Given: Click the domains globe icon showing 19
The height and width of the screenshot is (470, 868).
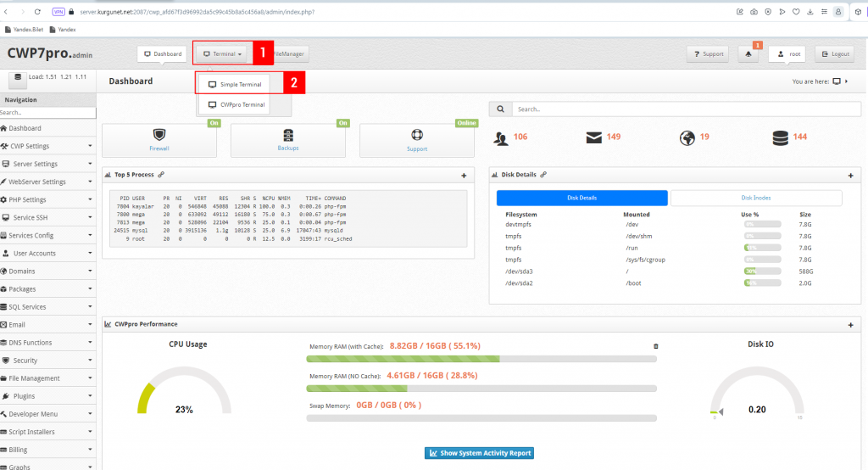Looking at the screenshot, I should pyautogui.click(x=687, y=138).
